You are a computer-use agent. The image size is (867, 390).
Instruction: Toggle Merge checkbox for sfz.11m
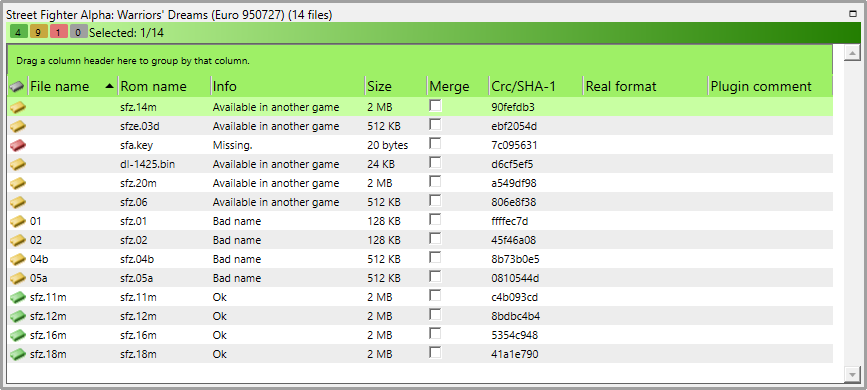tap(436, 295)
